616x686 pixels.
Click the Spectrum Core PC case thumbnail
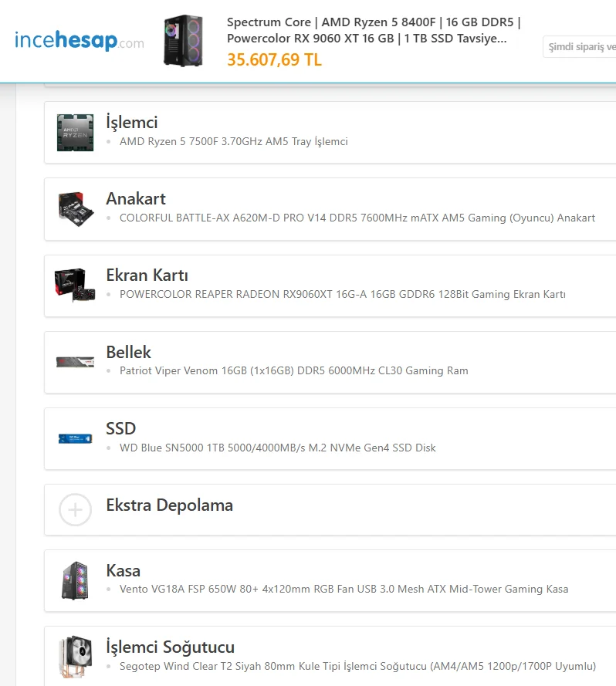pos(183,40)
